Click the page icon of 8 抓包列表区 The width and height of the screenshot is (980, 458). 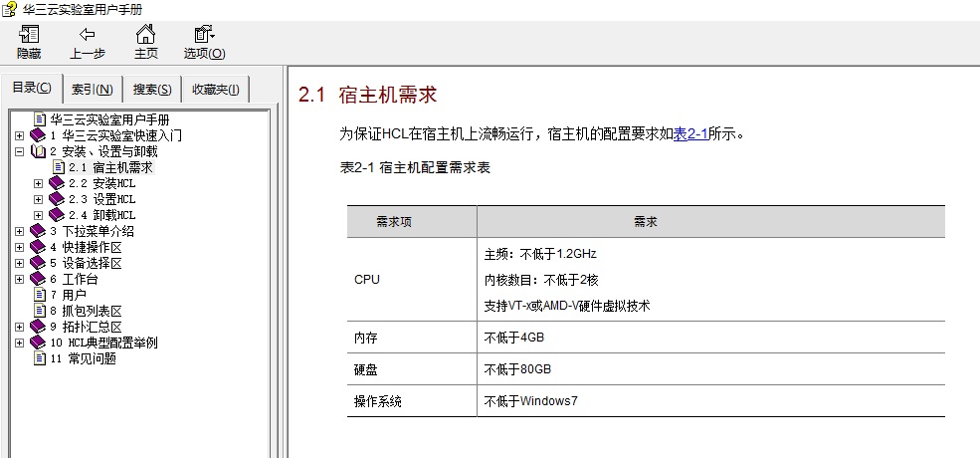pyautogui.click(x=40, y=311)
